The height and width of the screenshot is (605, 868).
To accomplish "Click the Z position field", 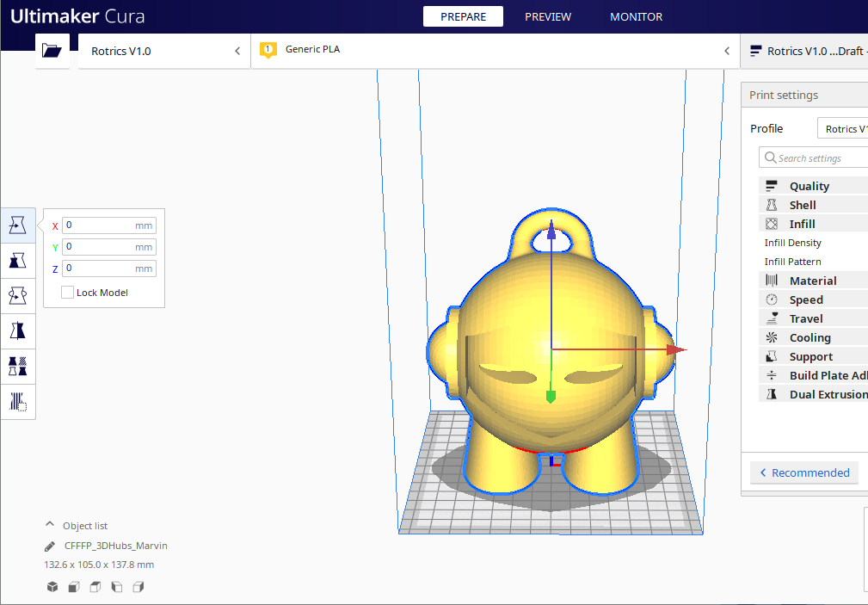I will (x=109, y=269).
